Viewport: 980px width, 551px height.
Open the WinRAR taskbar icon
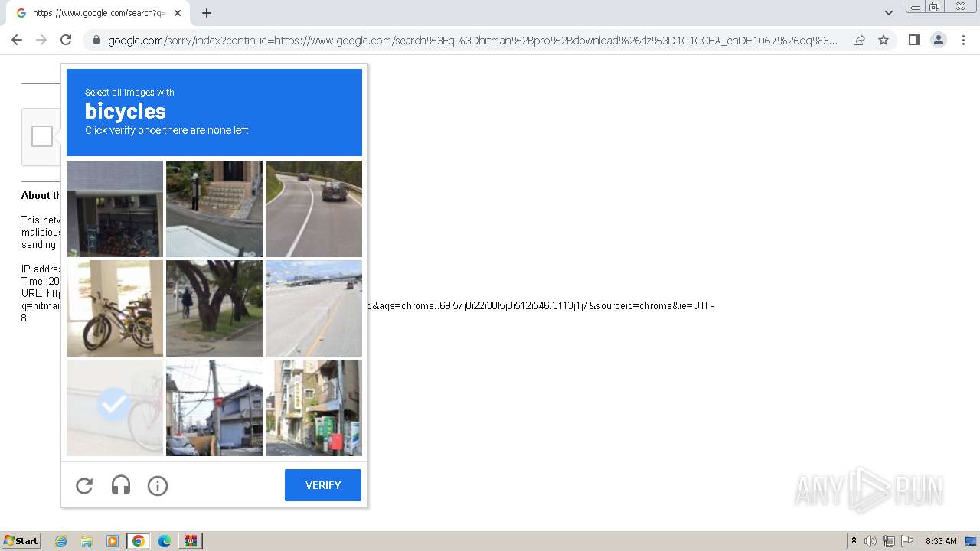(x=191, y=541)
